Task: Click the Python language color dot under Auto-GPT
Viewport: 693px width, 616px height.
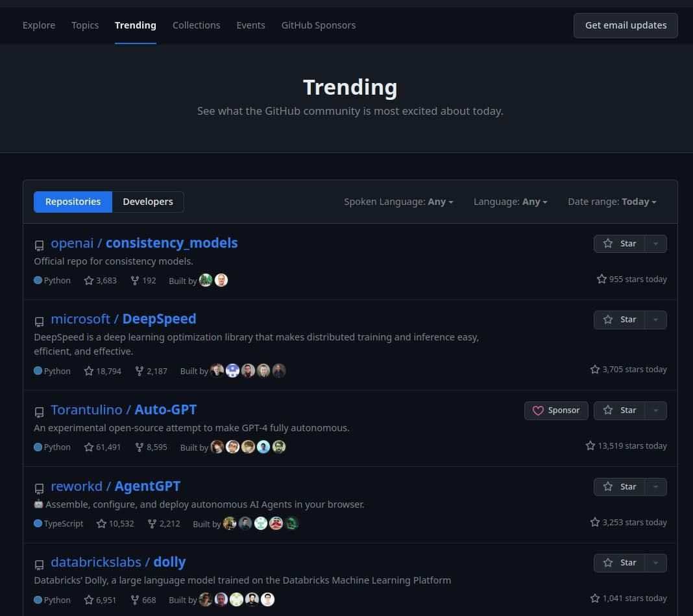Action: (38, 447)
